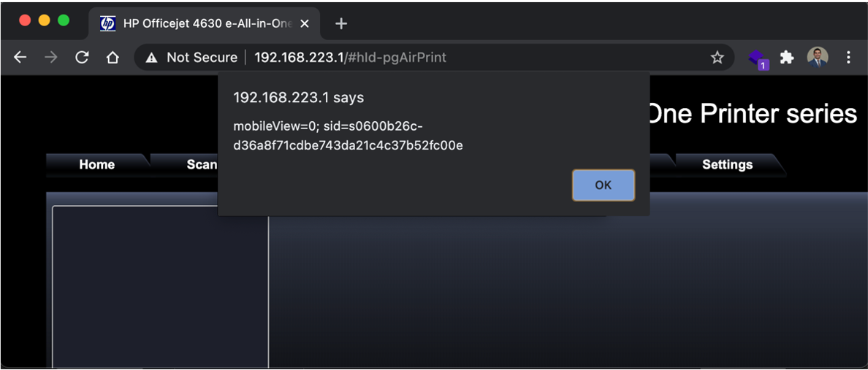868x370 pixels.
Task: Reload the printer page
Action: click(x=82, y=58)
